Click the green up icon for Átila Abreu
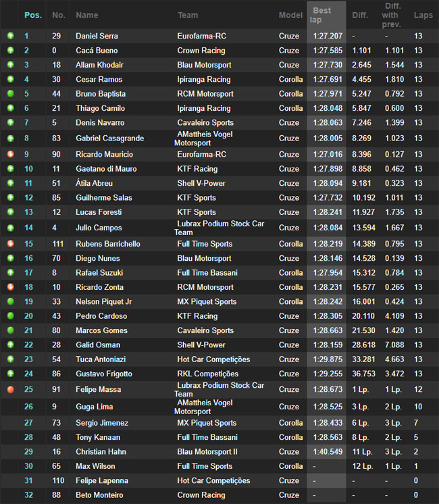The width and height of the screenshot is (439, 504). tap(11, 183)
